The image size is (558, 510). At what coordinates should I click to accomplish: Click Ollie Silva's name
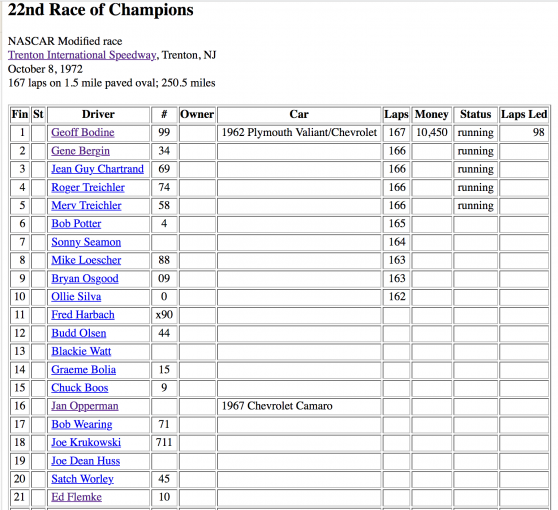pos(76,296)
